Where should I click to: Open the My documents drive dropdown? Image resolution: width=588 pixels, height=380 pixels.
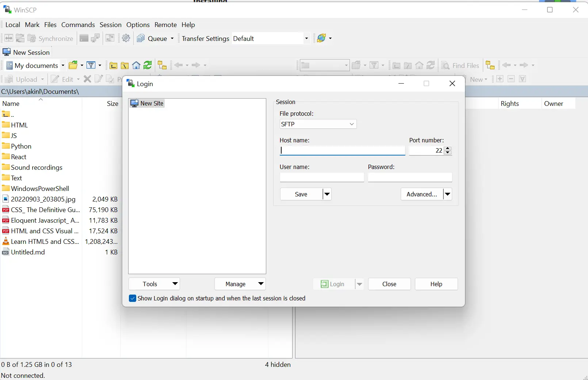point(36,65)
